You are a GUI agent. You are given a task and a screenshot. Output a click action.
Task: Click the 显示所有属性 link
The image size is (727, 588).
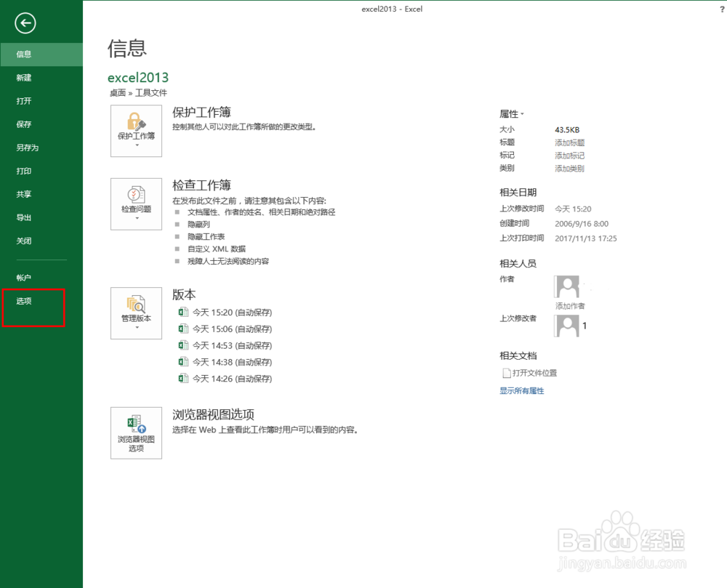point(521,390)
